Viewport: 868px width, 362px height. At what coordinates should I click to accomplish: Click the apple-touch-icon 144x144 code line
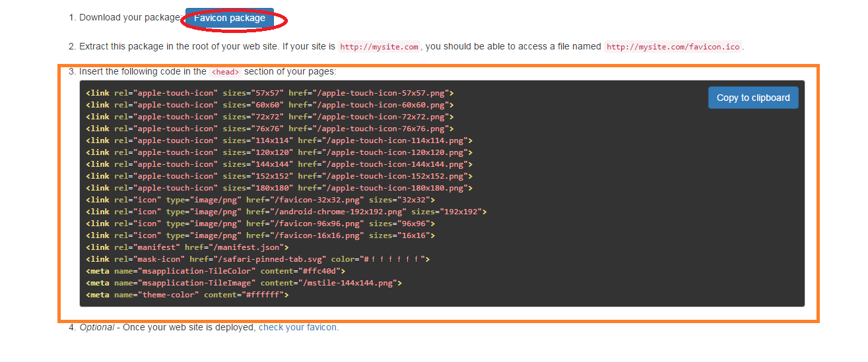[x=279, y=164]
